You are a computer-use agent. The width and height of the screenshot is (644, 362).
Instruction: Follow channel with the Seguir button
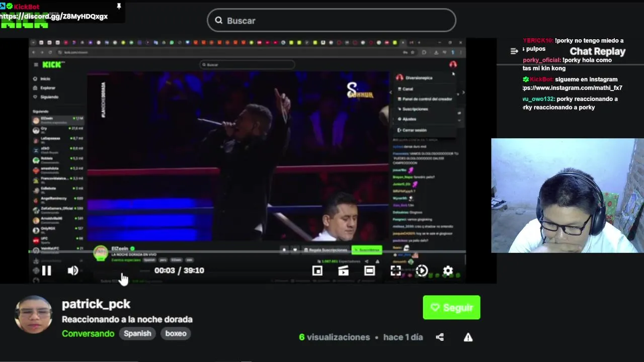[x=451, y=307]
